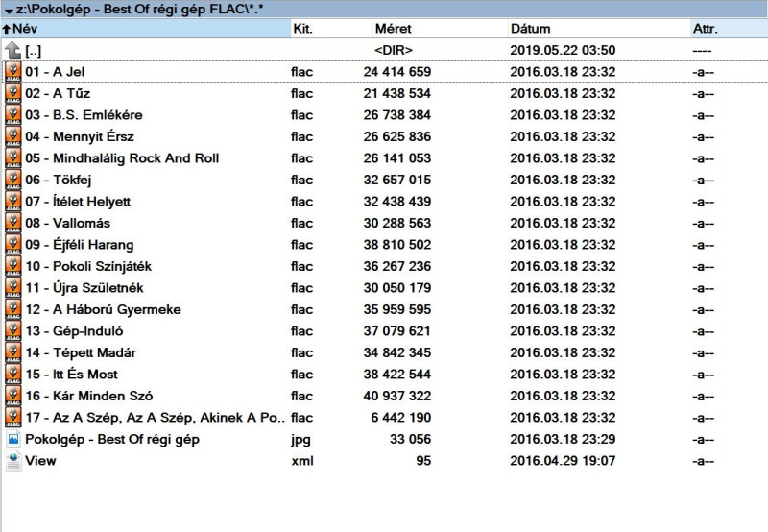The height and width of the screenshot is (532, 768).
Task: Click the FLAC icon of 02 - A Tűz
Action: click(13, 93)
